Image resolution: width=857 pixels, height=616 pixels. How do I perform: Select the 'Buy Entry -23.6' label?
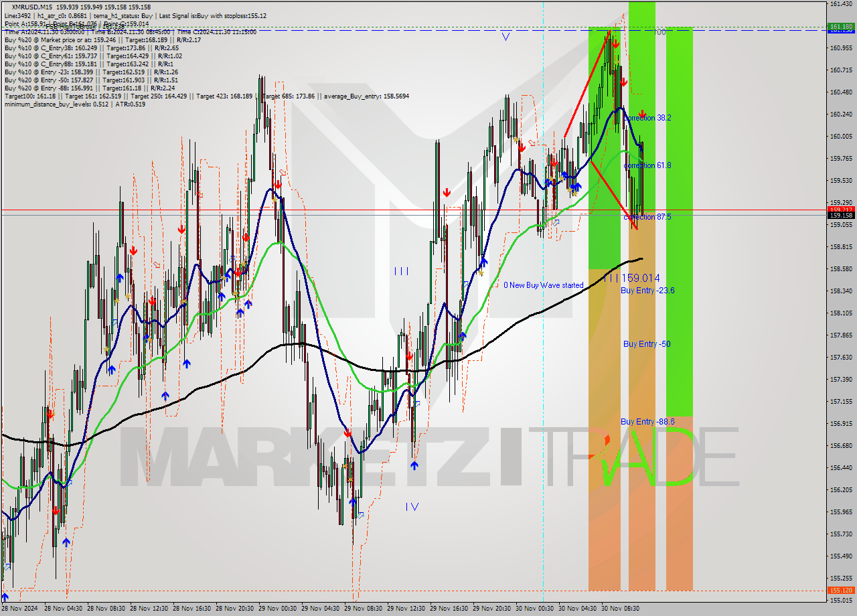point(647,291)
